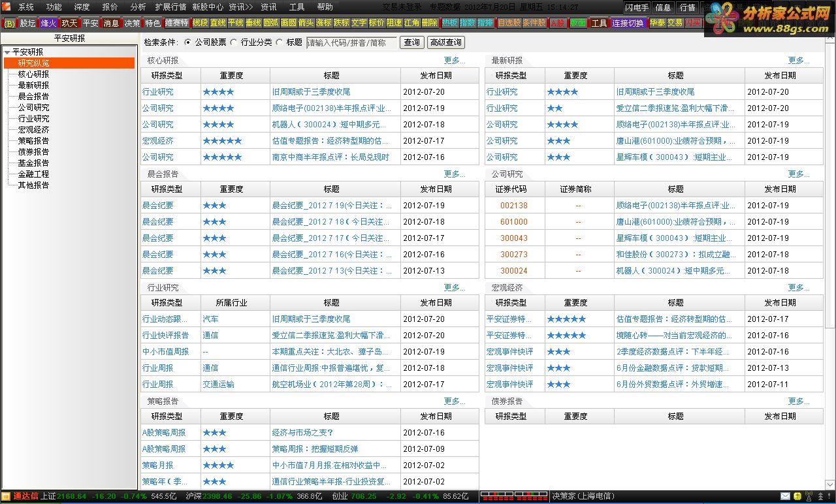Select the 平线 drawing tool
The image size is (836, 504).
coord(235,23)
